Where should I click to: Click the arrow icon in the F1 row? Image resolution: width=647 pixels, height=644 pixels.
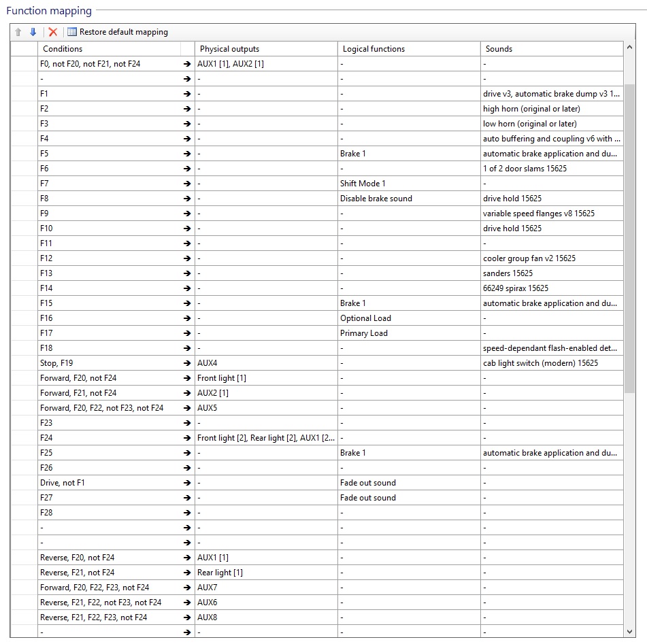[x=187, y=94]
